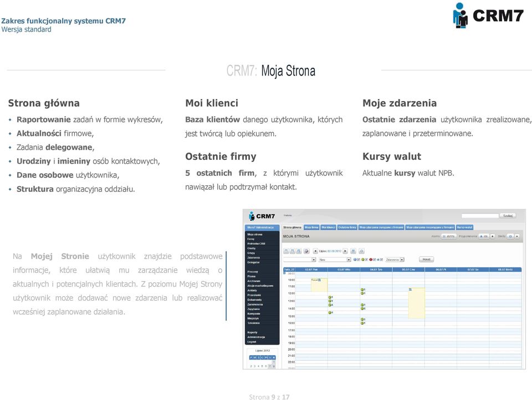This screenshot has height=400, width=532.
Task: Open Ankiety in the sidebar menu
Action: (252, 291)
